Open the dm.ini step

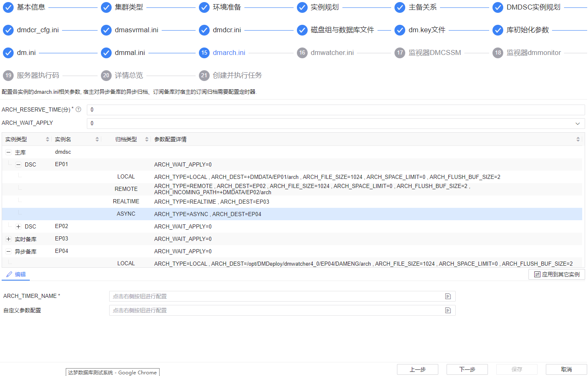[19, 53]
